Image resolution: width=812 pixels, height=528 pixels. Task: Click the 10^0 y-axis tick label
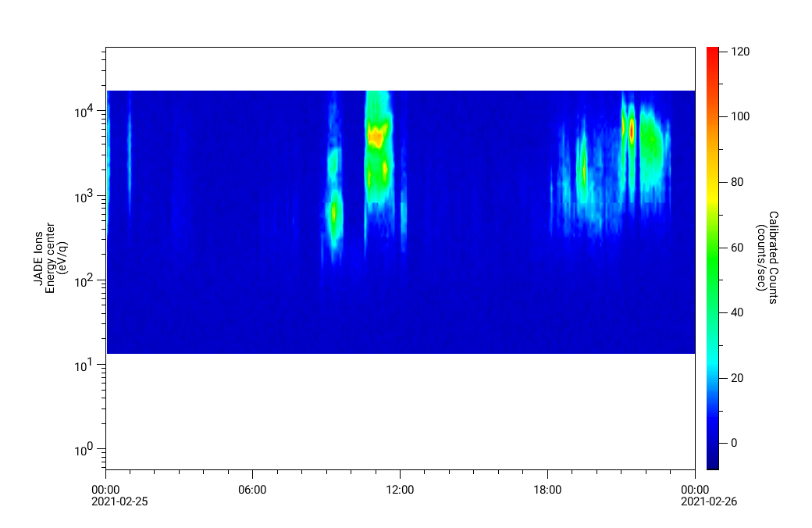(84, 449)
